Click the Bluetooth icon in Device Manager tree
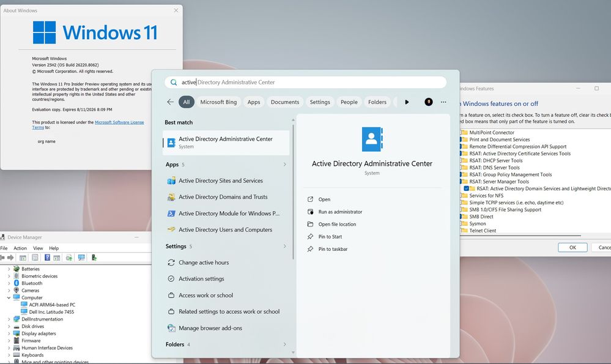 (x=17, y=283)
